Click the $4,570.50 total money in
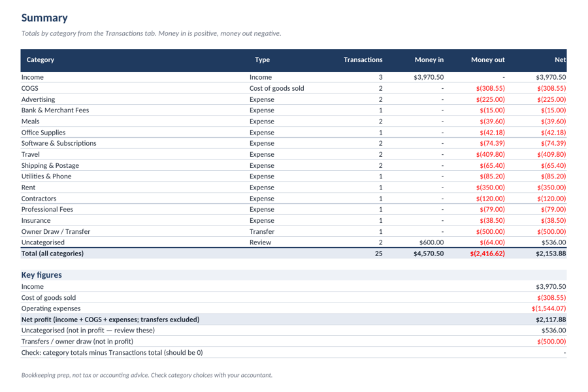This screenshot has width=588, height=392. 429,253
